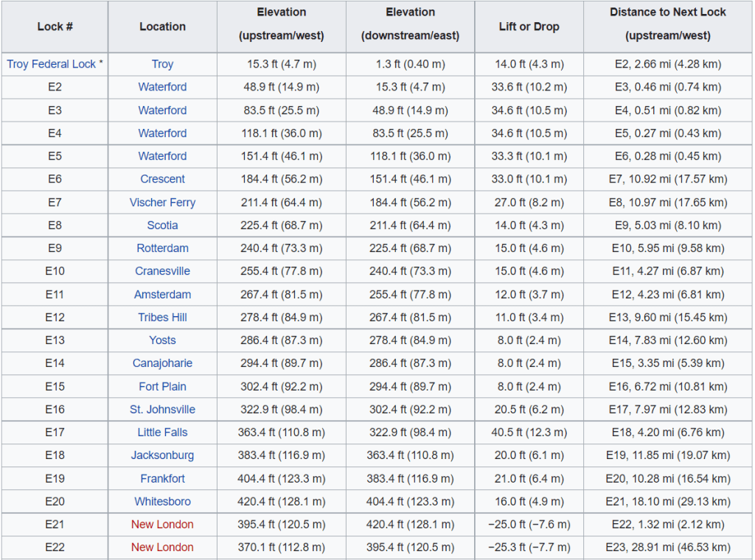The height and width of the screenshot is (560, 755).
Task: Open the Tribes Hill link
Action: click(x=162, y=318)
